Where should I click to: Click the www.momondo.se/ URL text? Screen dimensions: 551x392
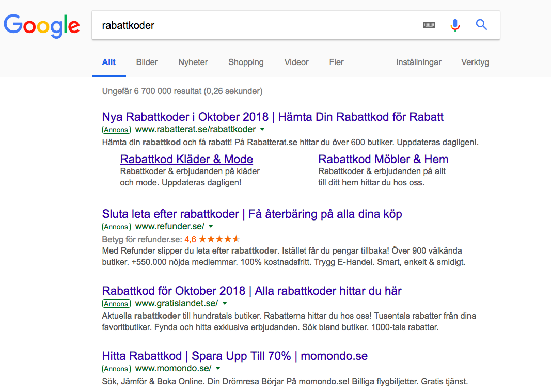(x=173, y=368)
